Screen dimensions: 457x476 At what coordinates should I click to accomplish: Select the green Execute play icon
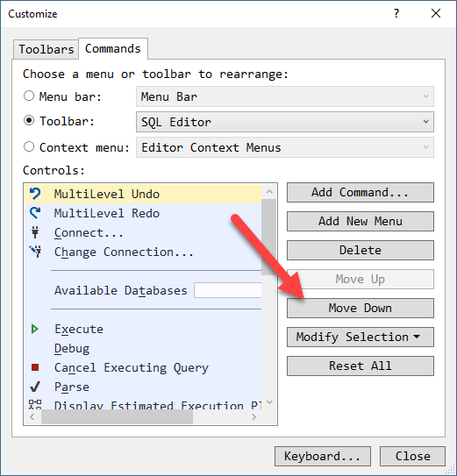pyautogui.click(x=35, y=329)
